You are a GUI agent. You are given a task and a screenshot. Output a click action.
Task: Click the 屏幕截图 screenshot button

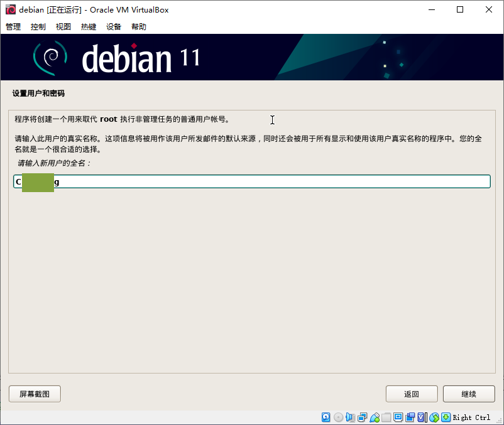(35, 394)
